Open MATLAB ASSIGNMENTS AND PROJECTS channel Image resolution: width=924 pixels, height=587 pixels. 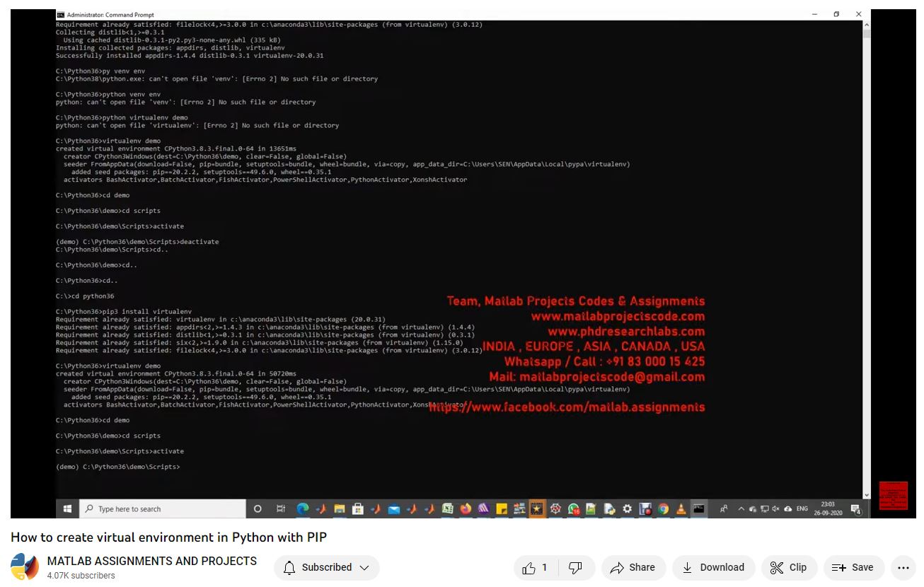[x=152, y=561]
